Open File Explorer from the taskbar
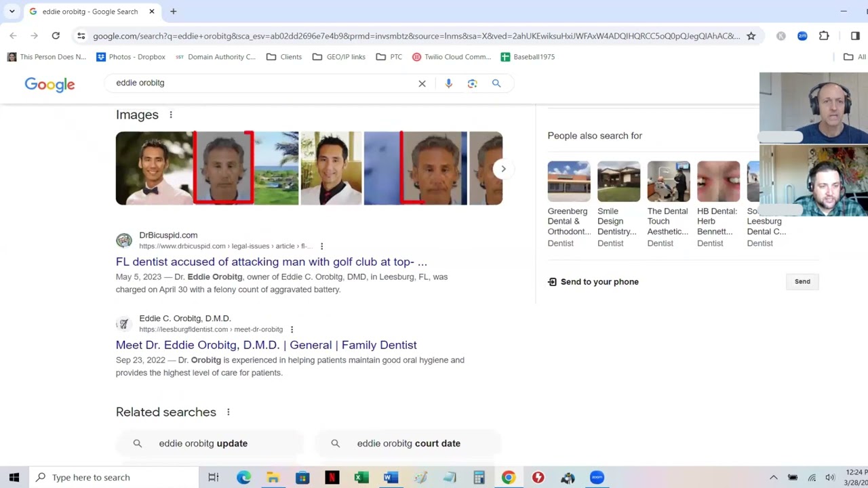868x488 pixels. pos(273,477)
